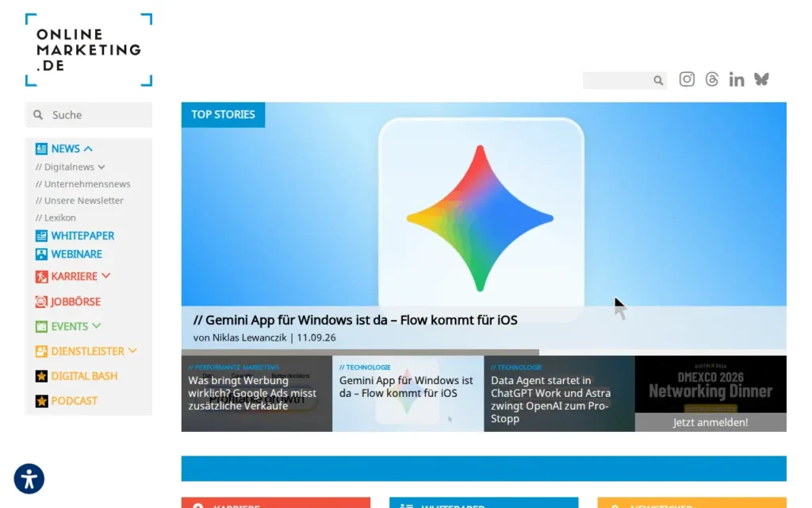
Task: Open the DIGITAL BASH menu item
Action: 84,375
